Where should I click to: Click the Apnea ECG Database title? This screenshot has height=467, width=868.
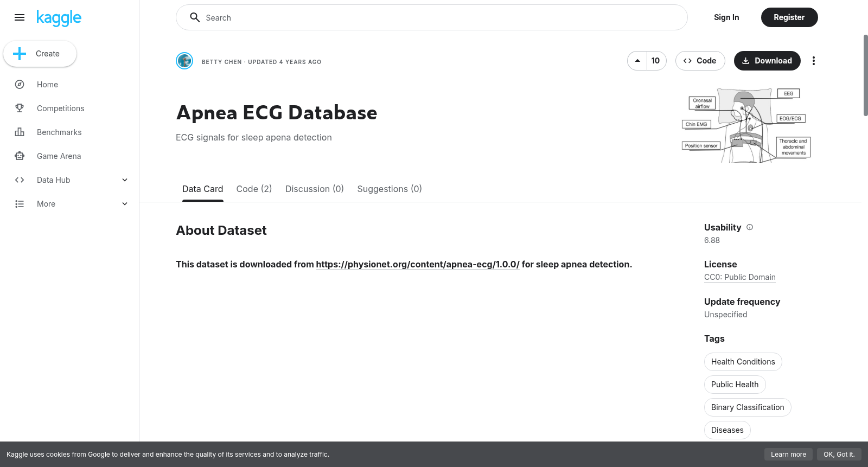coord(277,113)
